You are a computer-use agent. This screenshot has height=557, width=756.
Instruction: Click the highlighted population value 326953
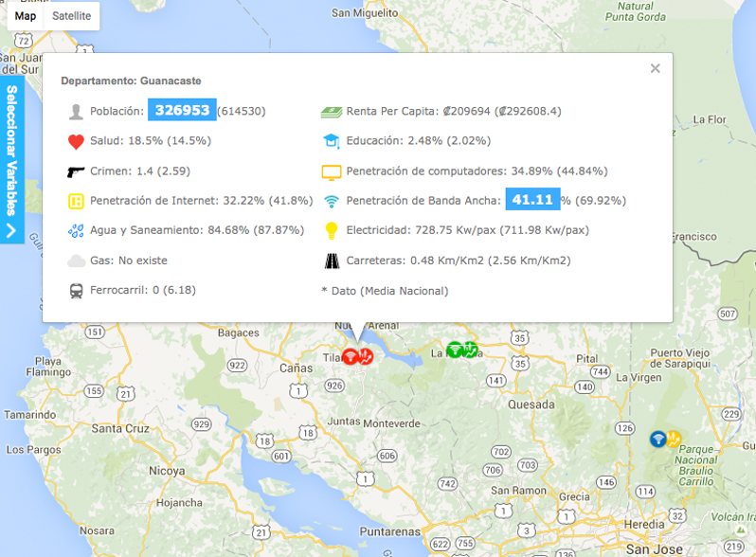point(182,110)
